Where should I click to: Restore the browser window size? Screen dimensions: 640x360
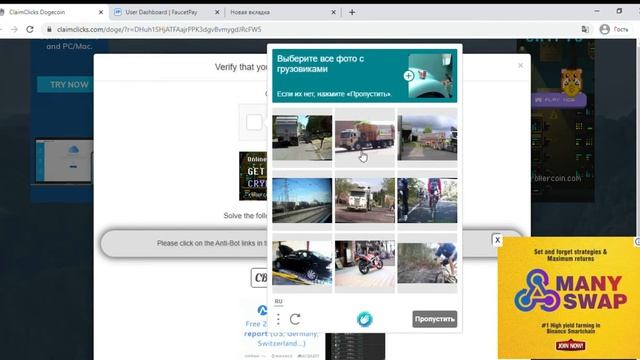click(619, 11)
